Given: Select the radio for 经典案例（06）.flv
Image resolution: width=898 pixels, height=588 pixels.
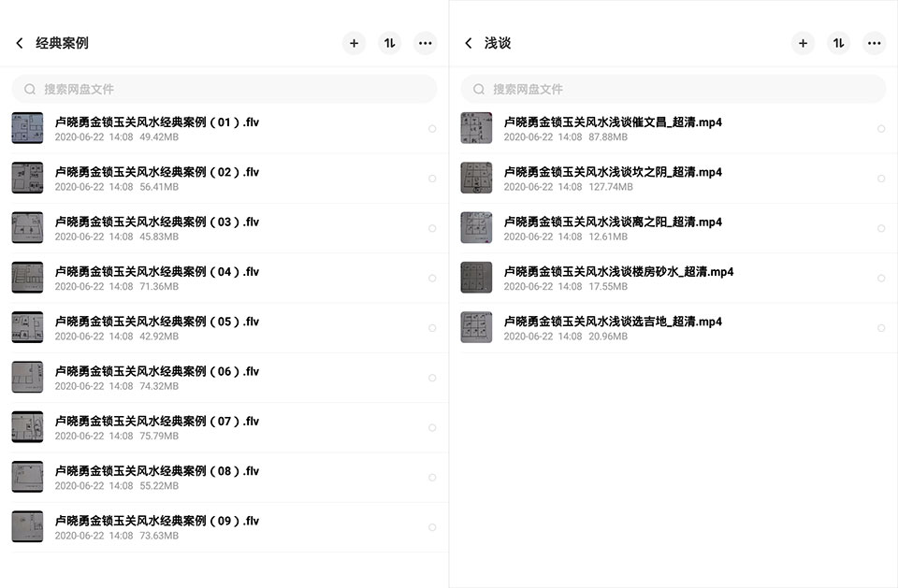Looking at the screenshot, I should coord(432,378).
